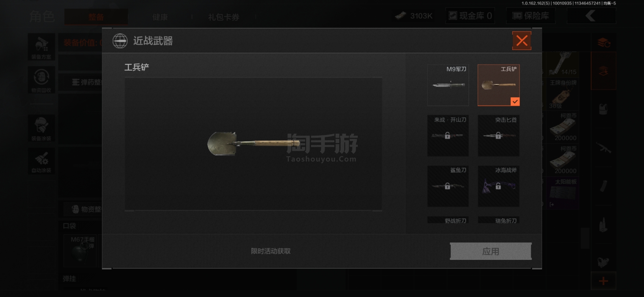Viewport: 644px width, 297px height.
Task: Select the M9军刀 knife thumbnail
Action: tap(448, 85)
